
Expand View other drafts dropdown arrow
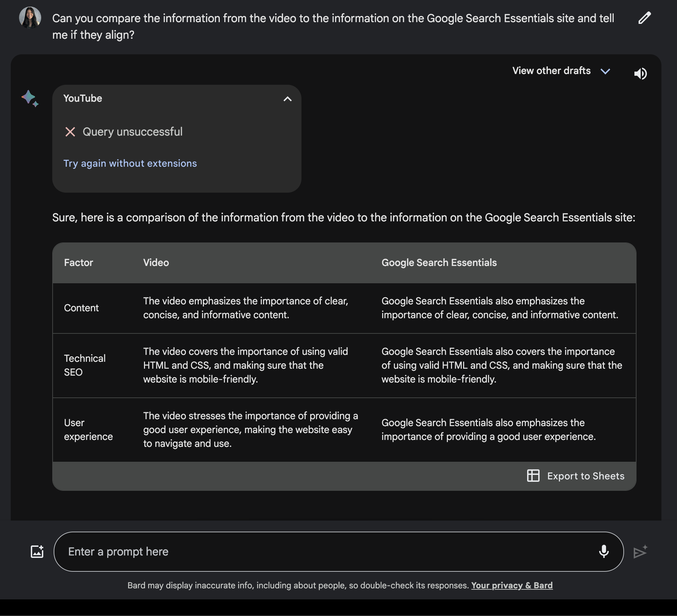pos(605,71)
